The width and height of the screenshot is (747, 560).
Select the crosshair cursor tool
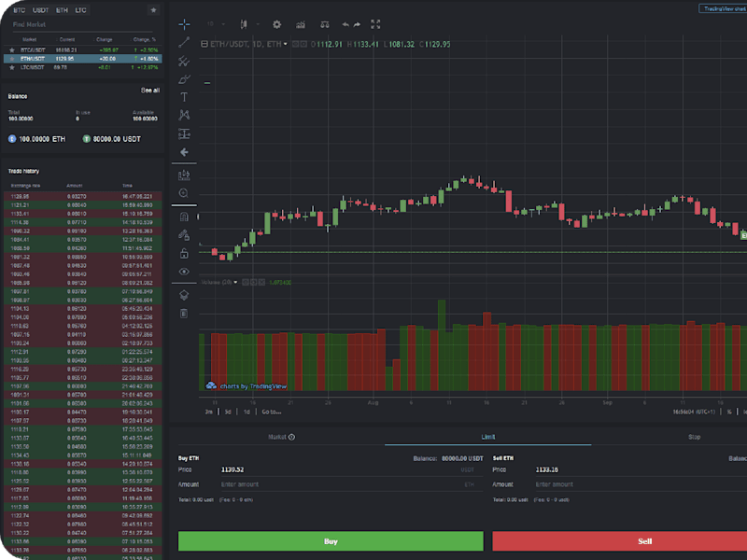coord(184,24)
